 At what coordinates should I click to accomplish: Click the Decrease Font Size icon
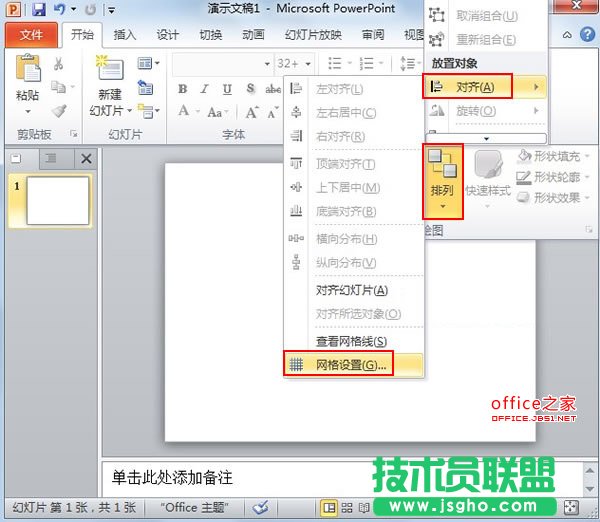pyautogui.click(x=273, y=112)
